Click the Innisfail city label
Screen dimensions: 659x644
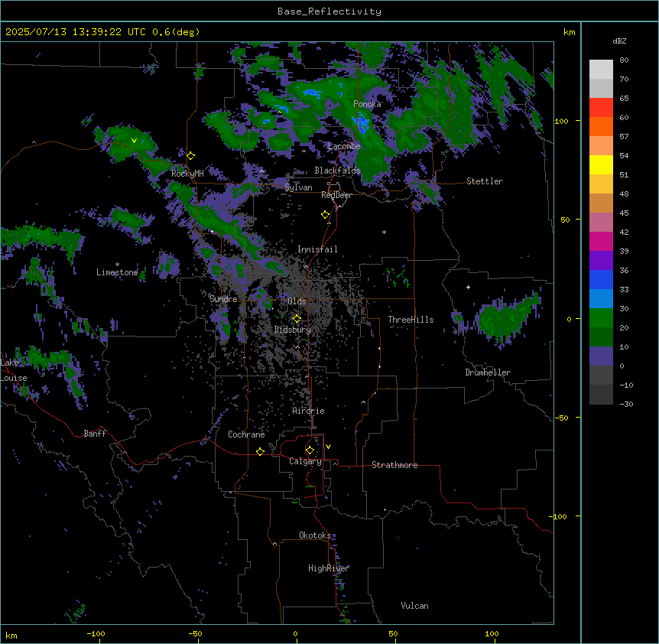point(317,249)
